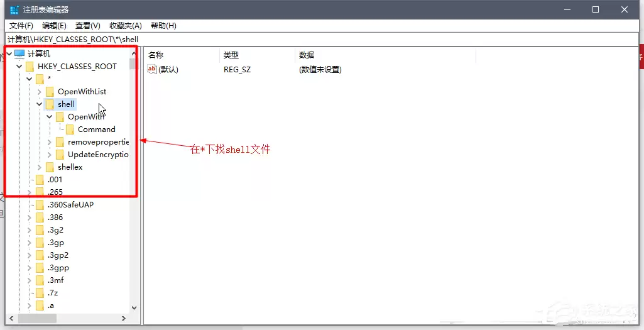Viewport: 644px width, 330px height.
Task: Open the 查看(V) menu
Action: click(x=88, y=26)
